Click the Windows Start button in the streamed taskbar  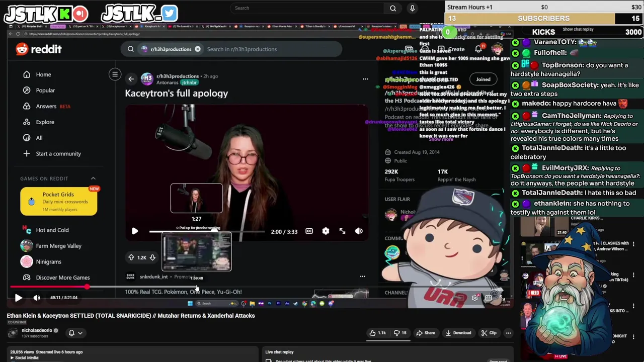click(190, 303)
